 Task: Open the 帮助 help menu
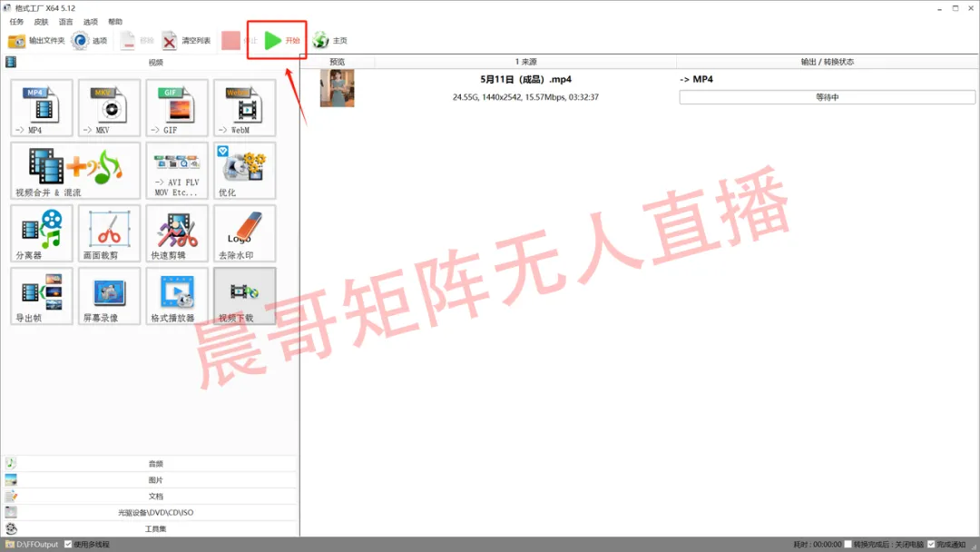coord(115,22)
